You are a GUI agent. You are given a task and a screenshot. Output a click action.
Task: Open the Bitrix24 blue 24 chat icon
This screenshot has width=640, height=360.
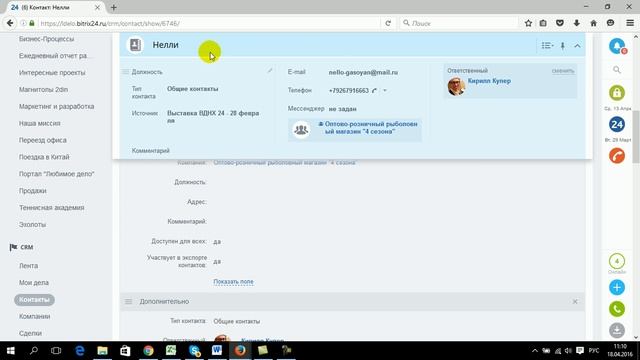pyautogui.click(x=617, y=124)
